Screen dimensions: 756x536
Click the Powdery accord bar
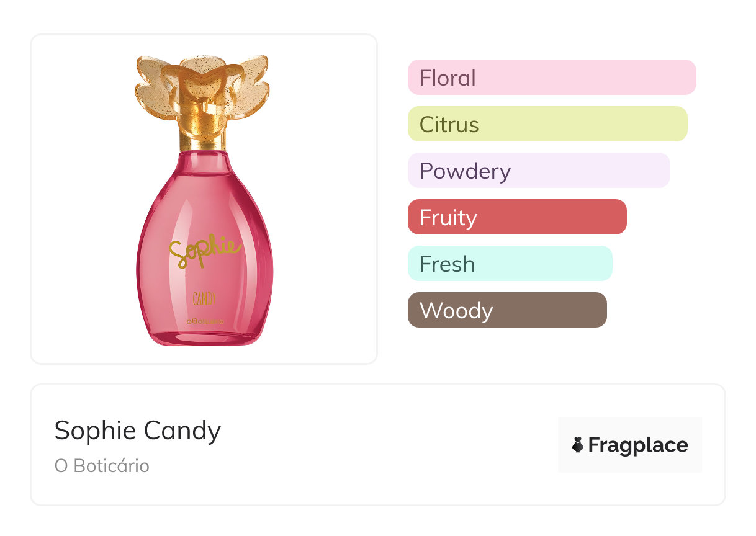(x=538, y=171)
